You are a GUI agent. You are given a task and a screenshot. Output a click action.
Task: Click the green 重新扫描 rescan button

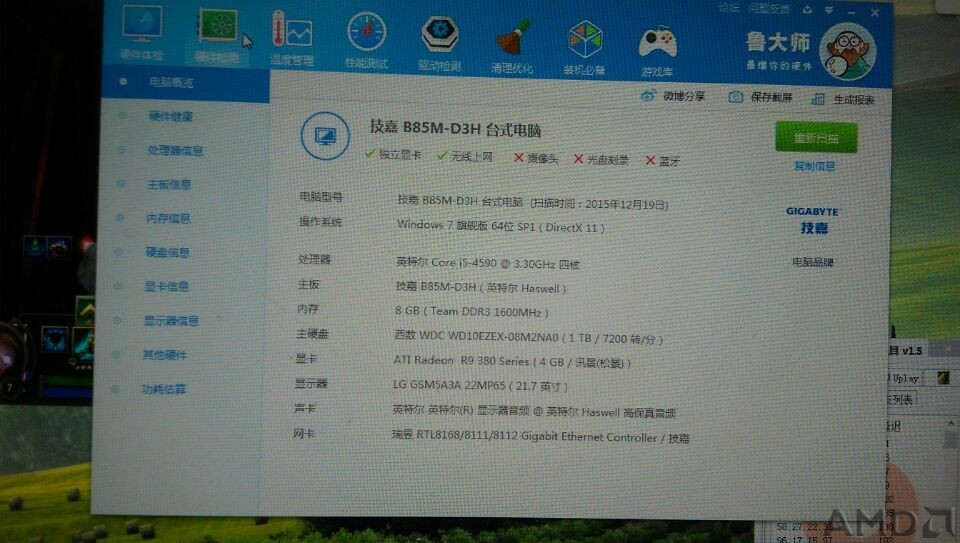pos(816,138)
